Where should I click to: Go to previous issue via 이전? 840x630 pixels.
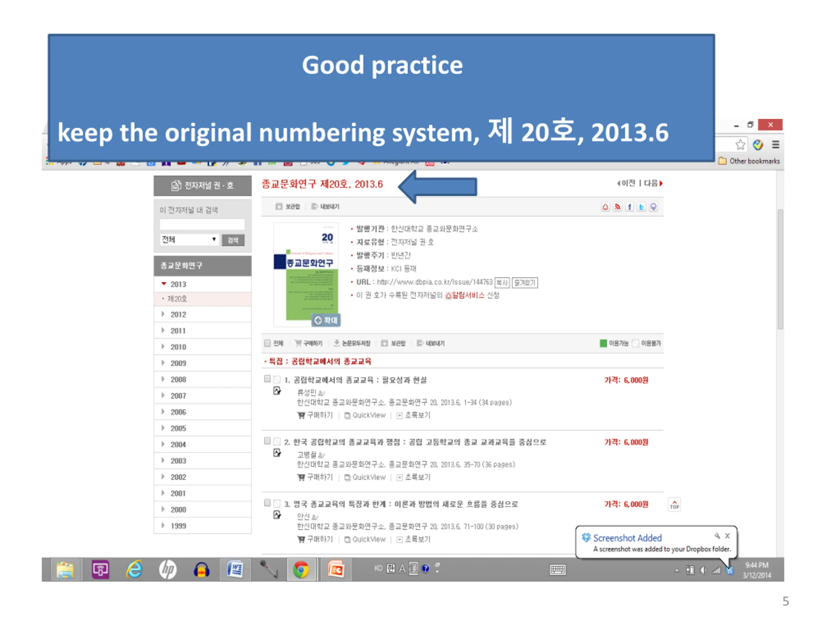(x=626, y=183)
